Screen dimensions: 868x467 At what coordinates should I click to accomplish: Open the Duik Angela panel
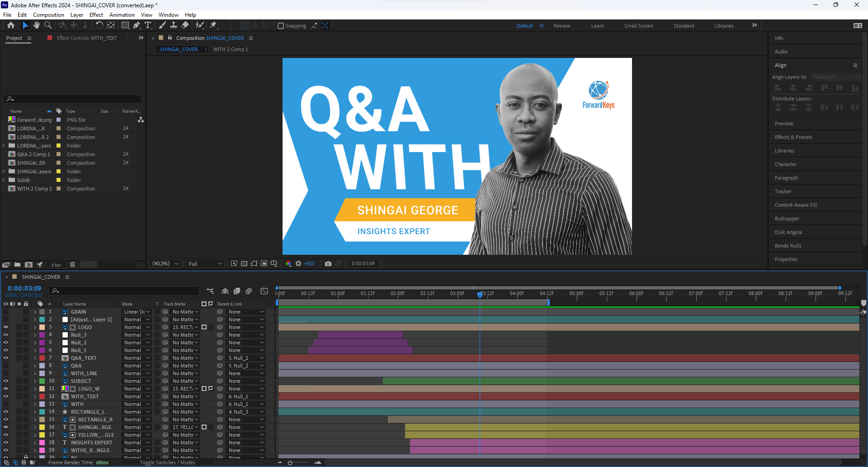click(x=788, y=232)
